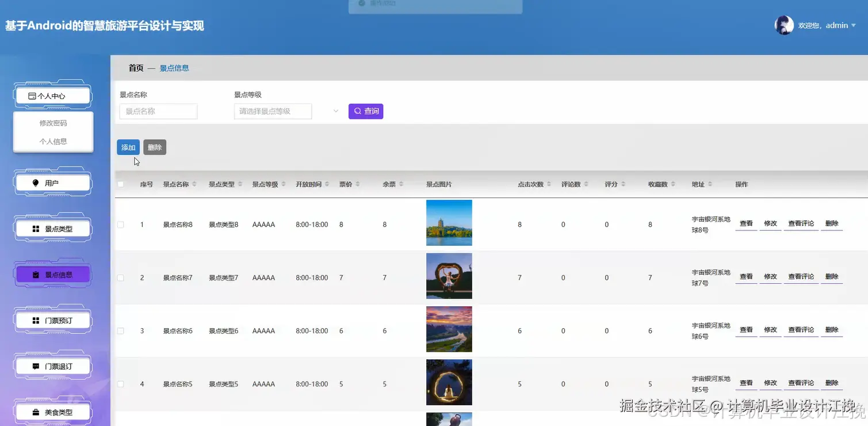The width and height of the screenshot is (868, 426).
Task: Open 用户 sidebar menu
Action: [x=52, y=183]
